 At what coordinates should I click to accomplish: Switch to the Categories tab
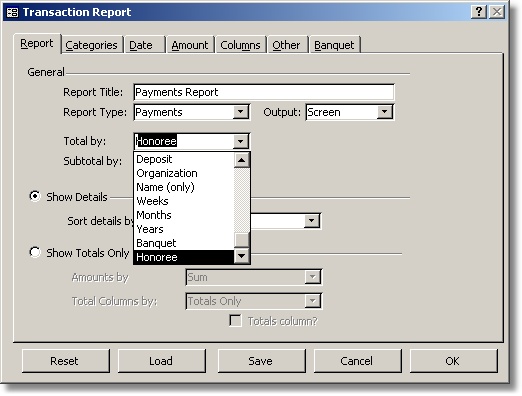[x=91, y=45]
